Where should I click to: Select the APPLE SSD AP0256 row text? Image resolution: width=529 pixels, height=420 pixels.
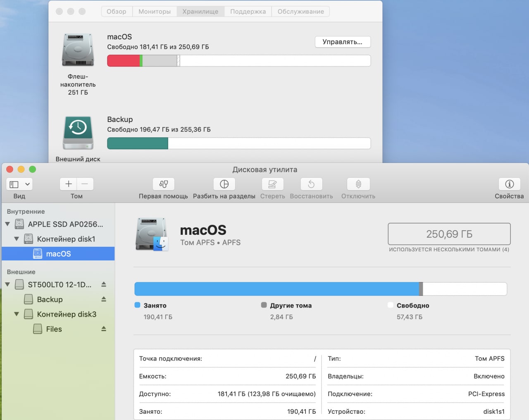65,224
